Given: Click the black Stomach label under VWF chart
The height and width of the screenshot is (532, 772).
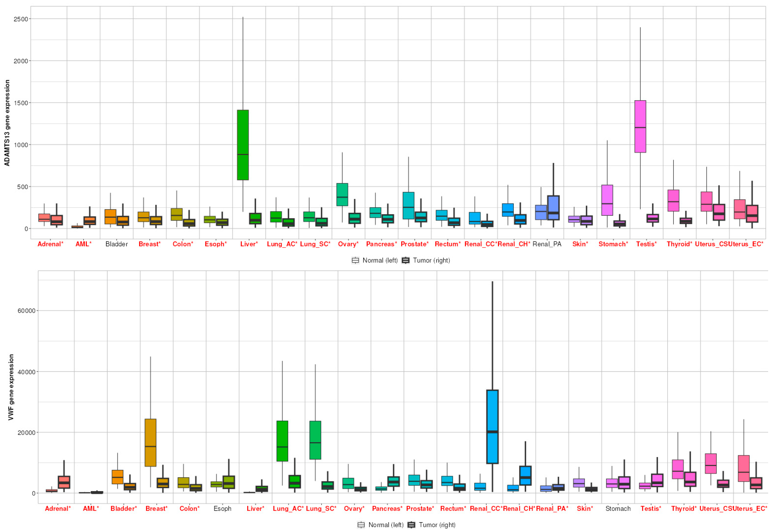Looking at the screenshot, I should pyautogui.click(x=618, y=509).
